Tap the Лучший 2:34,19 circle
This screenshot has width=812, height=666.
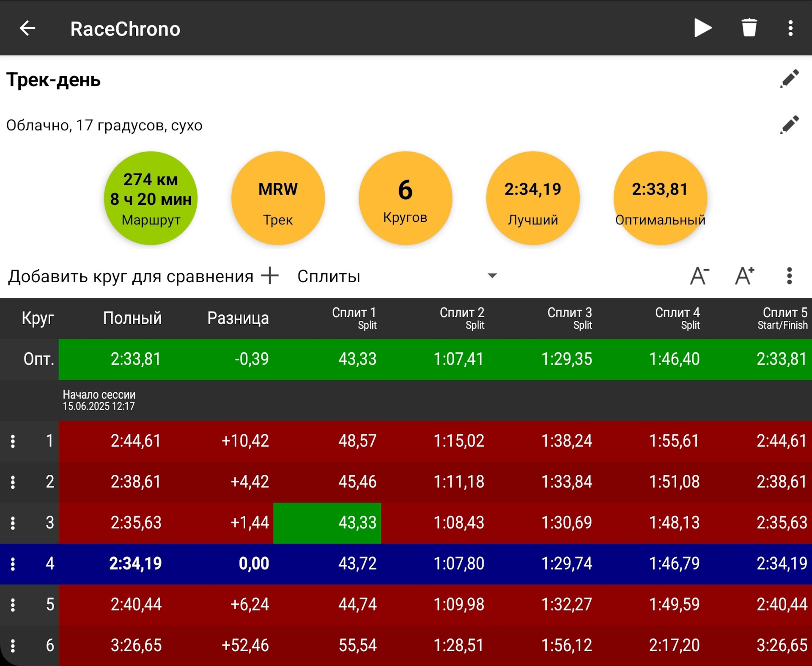coord(532,198)
